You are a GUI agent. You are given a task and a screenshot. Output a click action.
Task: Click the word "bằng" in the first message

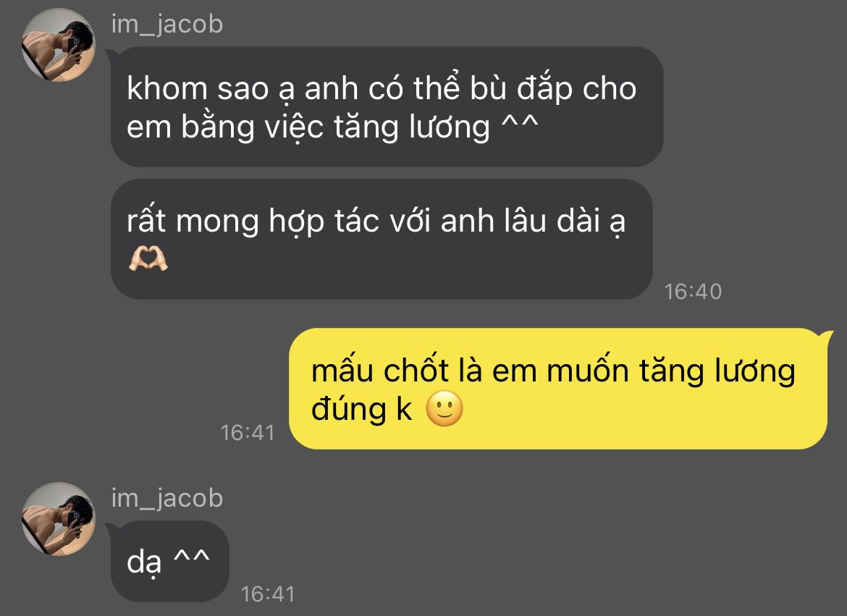(217, 127)
